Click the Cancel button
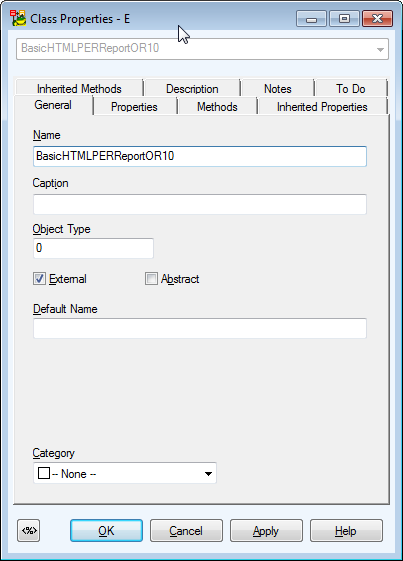Image resolution: width=403 pixels, height=561 pixels. pos(186,531)
